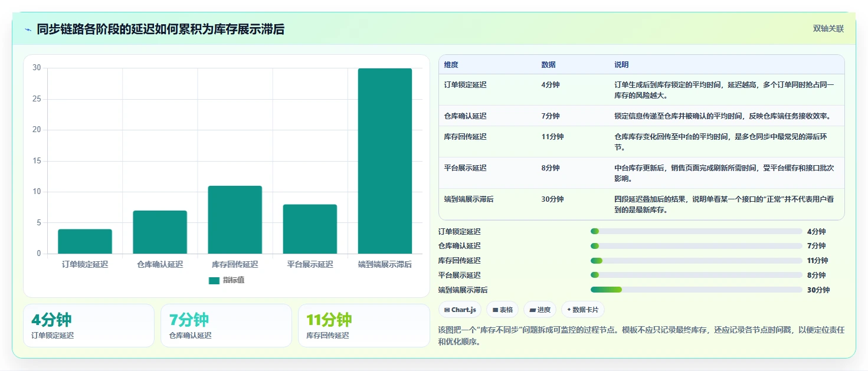The width and height of the screenshot is (868, 371).
Task: Click the 库存回传延迟 progress bar
Action: (x=696, y=261)
